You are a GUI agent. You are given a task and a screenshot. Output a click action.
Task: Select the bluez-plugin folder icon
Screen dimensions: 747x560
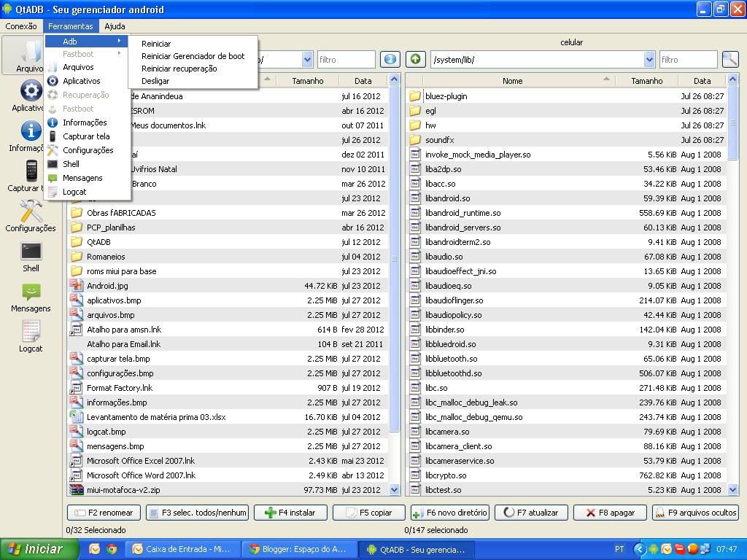click(x=415, y=96)
